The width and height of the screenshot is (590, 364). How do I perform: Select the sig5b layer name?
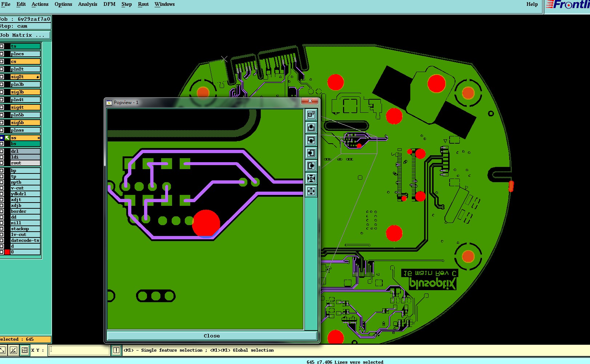click(x=25, y=123)
